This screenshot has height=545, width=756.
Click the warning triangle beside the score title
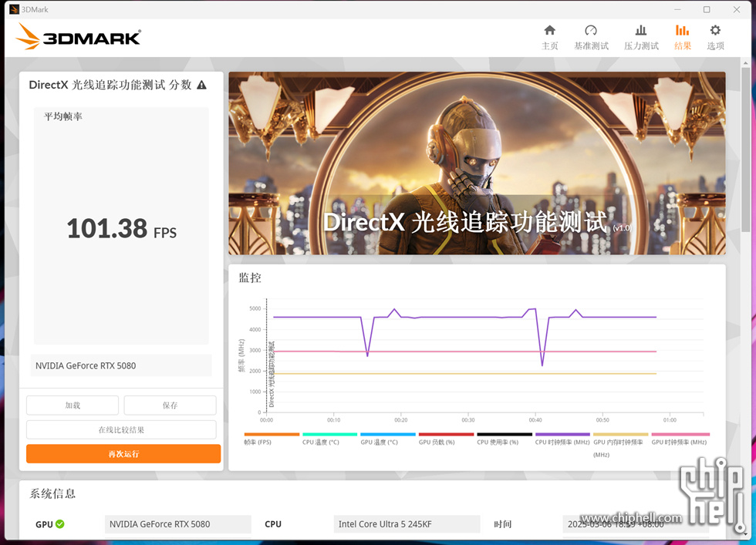pos(202,86)
